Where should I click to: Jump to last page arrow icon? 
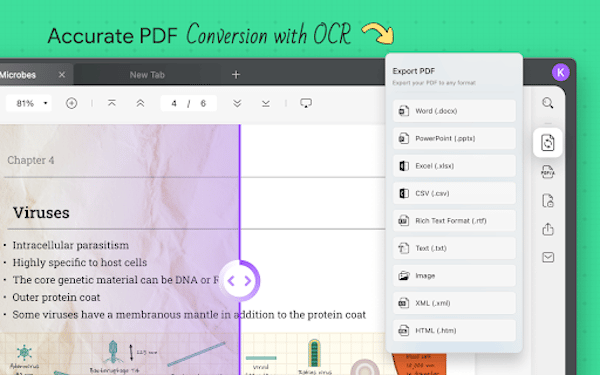tap(266, 103)
